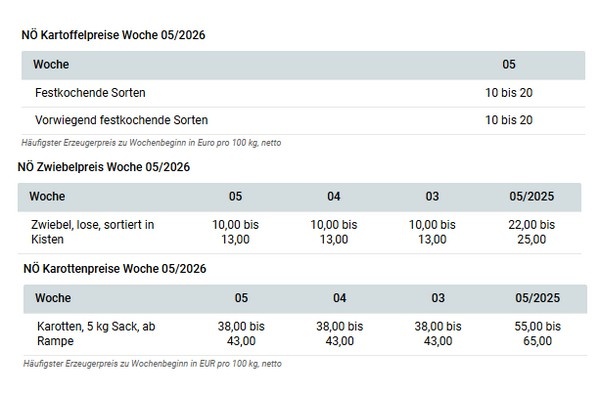
Task: Click the 05 column header in the potato table
Action: coord(509,65)
